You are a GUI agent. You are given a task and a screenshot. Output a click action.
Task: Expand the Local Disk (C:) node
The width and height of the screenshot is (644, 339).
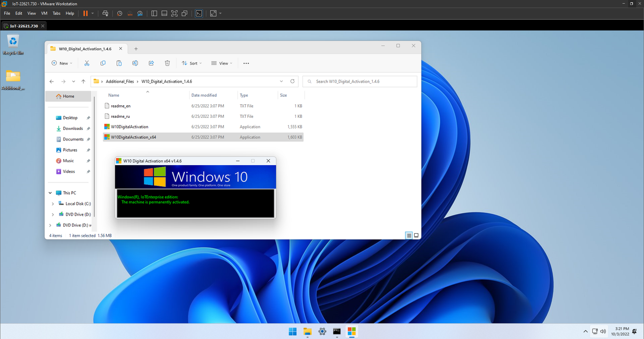53,204
